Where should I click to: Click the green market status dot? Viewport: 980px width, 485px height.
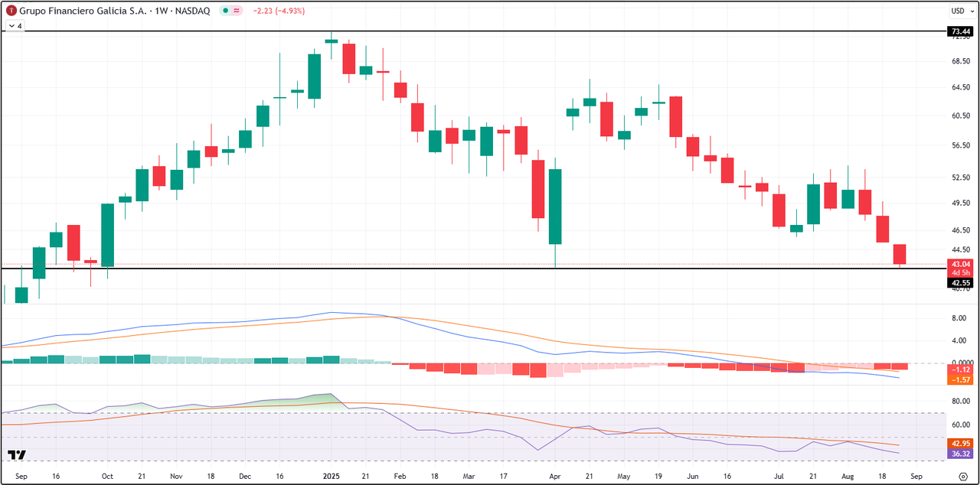tap(224, 10)
